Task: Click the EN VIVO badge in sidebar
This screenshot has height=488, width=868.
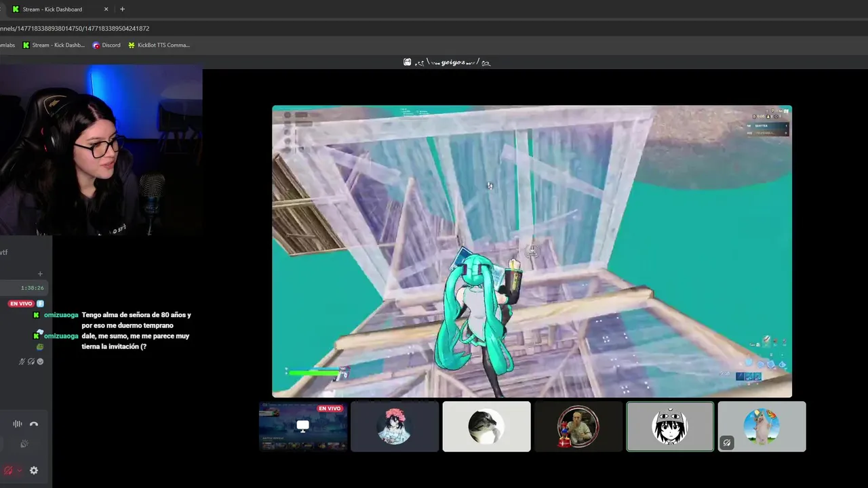Action: point(21,304)
